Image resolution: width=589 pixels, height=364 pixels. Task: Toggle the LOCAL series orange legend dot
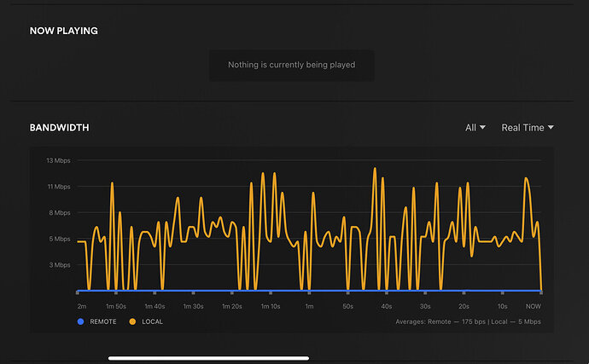132,321
